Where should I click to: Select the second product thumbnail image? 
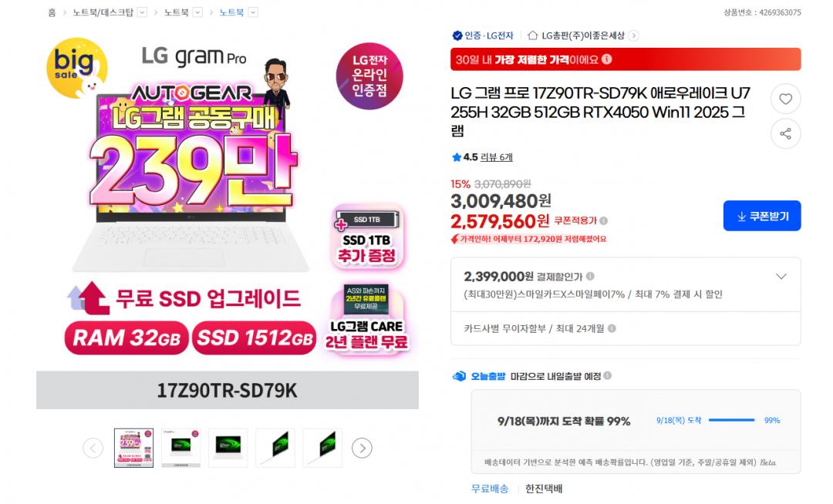(x=181, y=448)
